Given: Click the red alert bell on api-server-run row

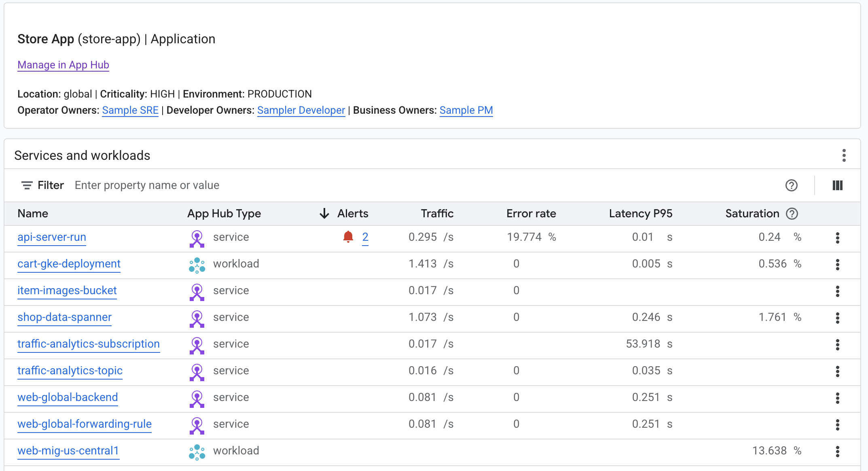Looking at the screenshot, I should pyautogui.click(x=347, y=237).
